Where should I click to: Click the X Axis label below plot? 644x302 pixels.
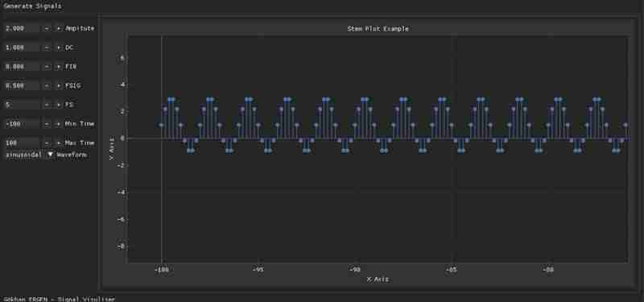378,279
